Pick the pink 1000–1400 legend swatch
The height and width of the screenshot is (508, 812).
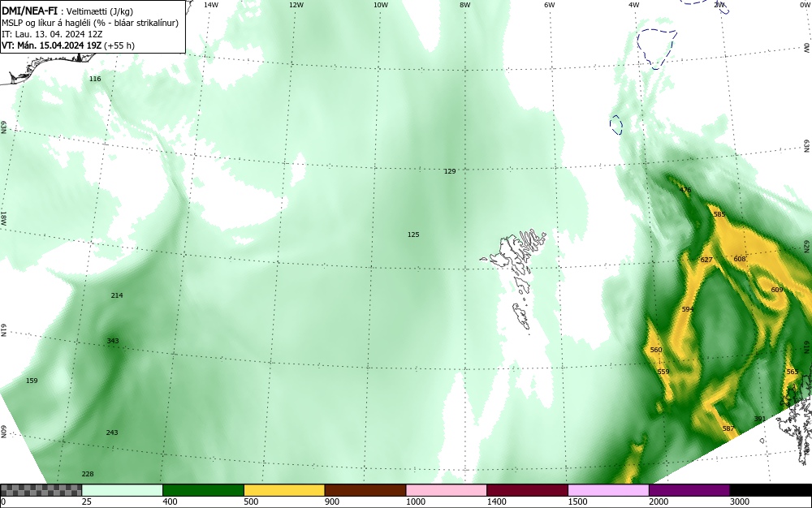click(x=447, y=490)
